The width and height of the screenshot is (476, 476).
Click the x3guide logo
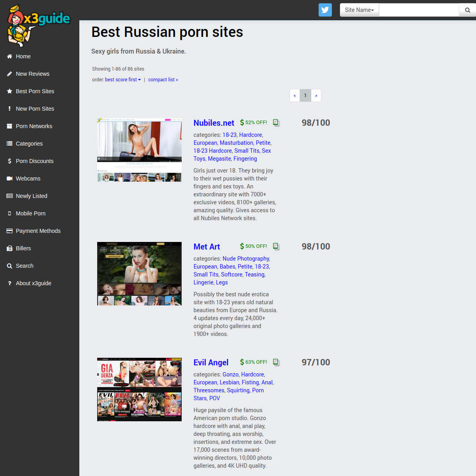pyautogui.click(x=38, y=25)
